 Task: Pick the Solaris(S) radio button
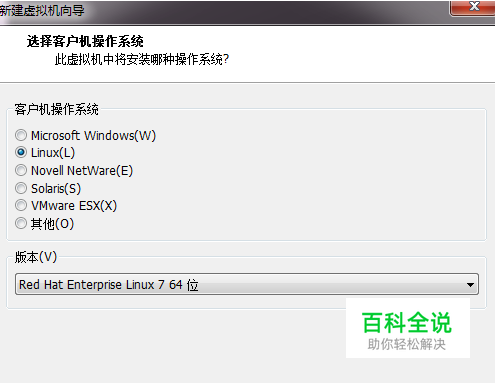(x=21, y=188)
